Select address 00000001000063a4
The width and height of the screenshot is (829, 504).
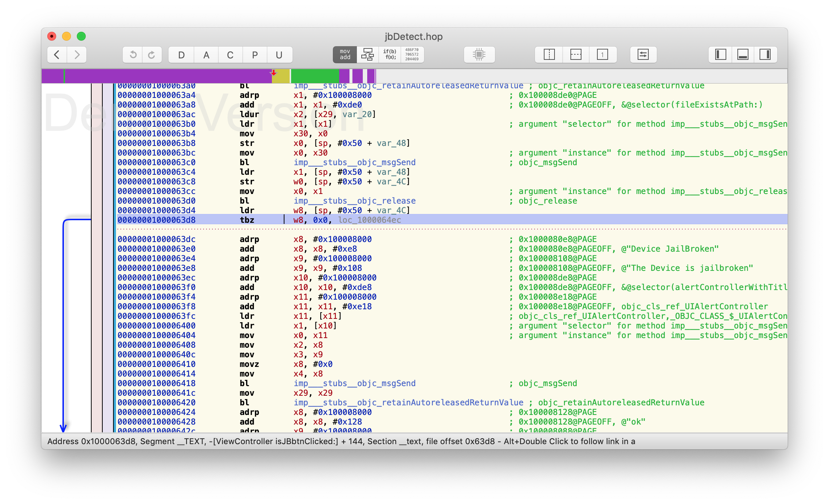click(156, 95)
